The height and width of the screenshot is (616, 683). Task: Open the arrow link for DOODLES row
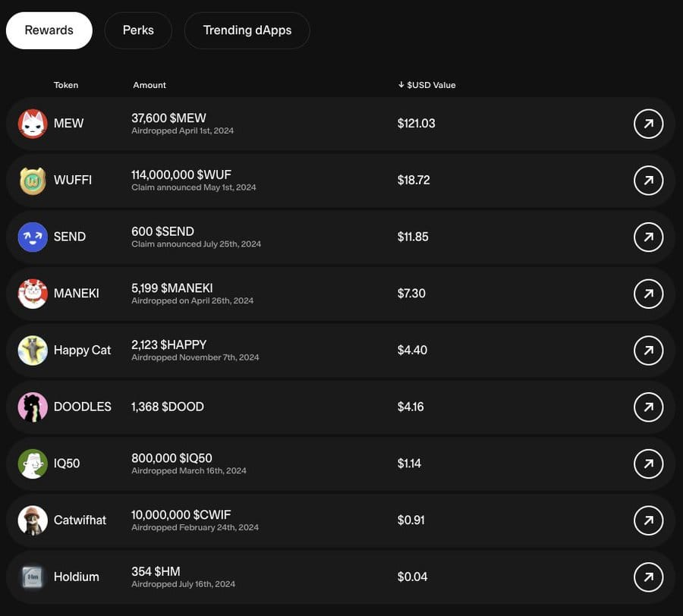click(x=648, y=407)
